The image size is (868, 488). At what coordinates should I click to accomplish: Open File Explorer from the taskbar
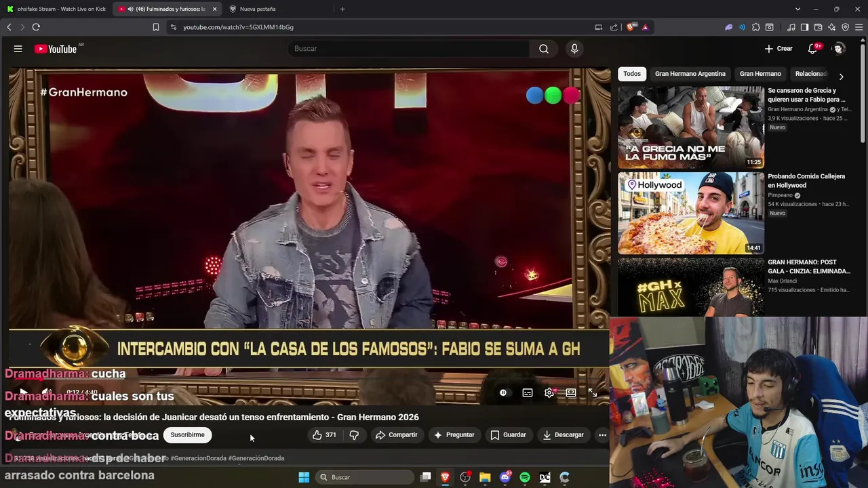tap(485, 477)
